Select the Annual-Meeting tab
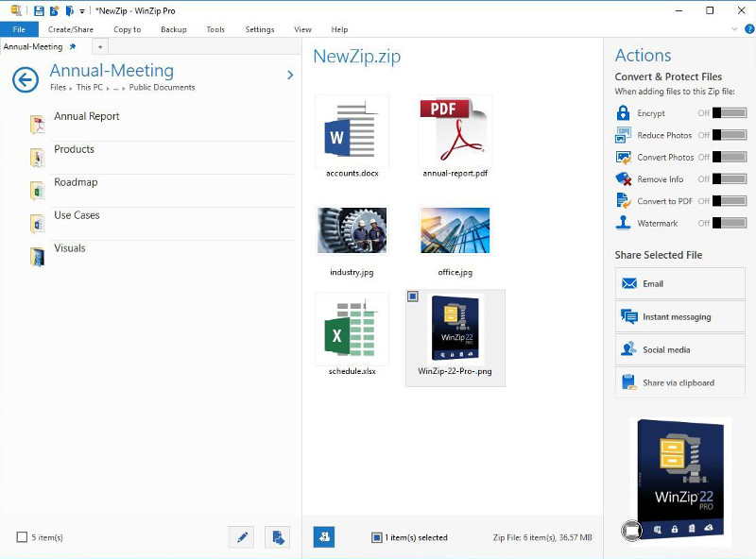This screenshot has height=559, width=756. 33,47
